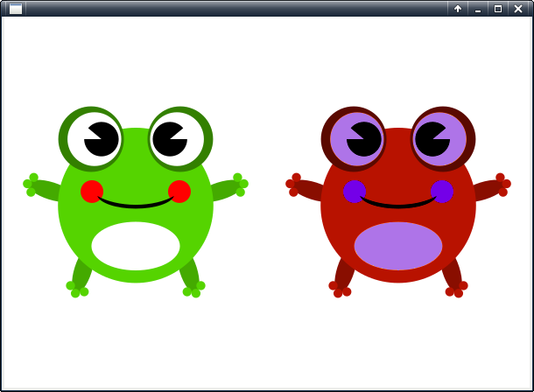Maximize the frog window
Screen dimensions: 534x392
(497, 9)
